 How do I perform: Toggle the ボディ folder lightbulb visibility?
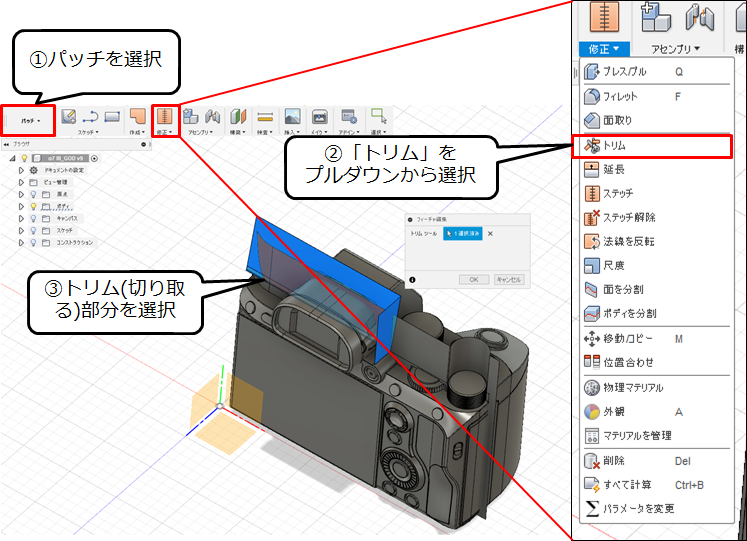pyautogui.click(x=33, y=206)
